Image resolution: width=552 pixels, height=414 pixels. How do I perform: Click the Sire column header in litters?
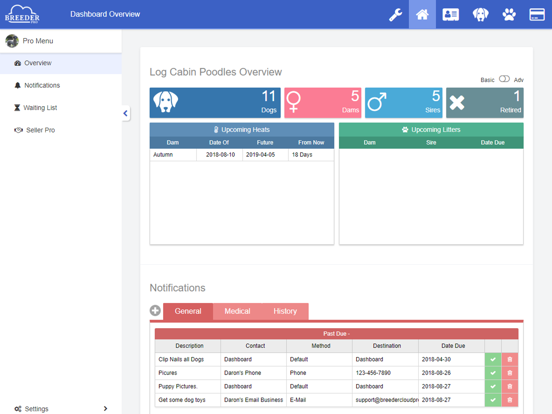[x=431, y=143]
